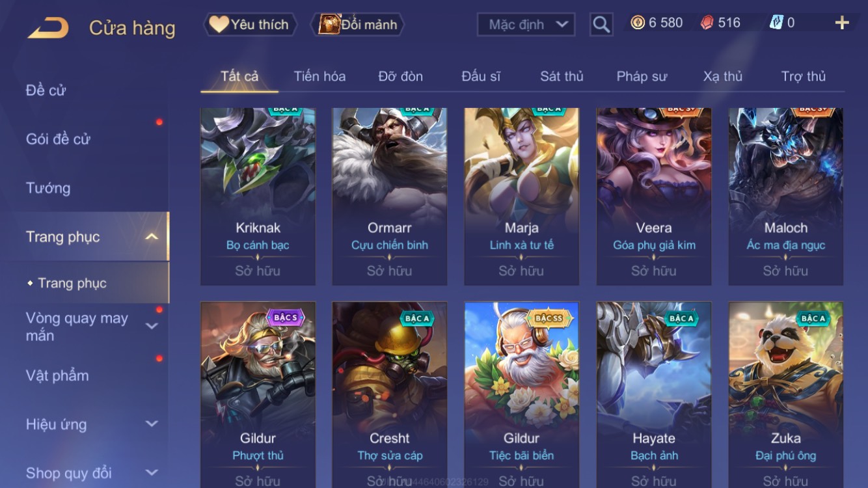Expand Vòng quay may mắn section

click(x=152, y=327)
